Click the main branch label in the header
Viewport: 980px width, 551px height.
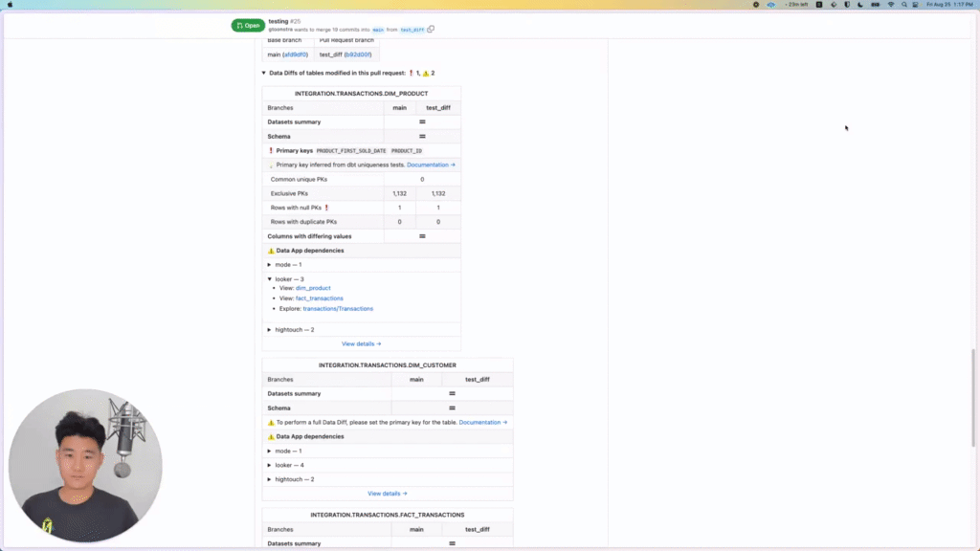(378, 30)
